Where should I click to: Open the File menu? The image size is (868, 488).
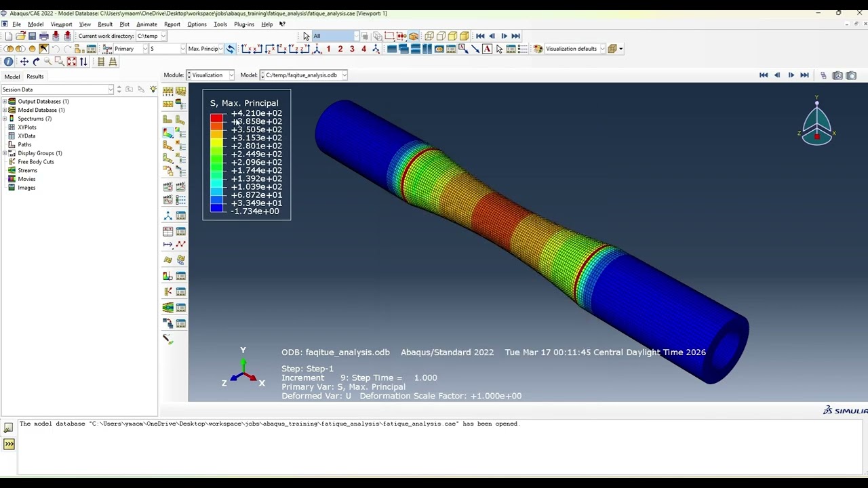[x=16, y=24]
